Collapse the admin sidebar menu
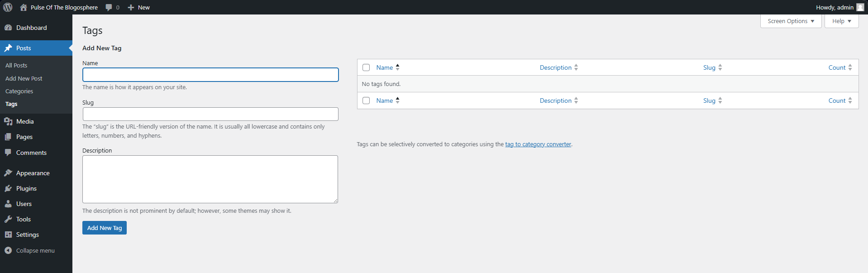868x273 pixels. (30, 250)
